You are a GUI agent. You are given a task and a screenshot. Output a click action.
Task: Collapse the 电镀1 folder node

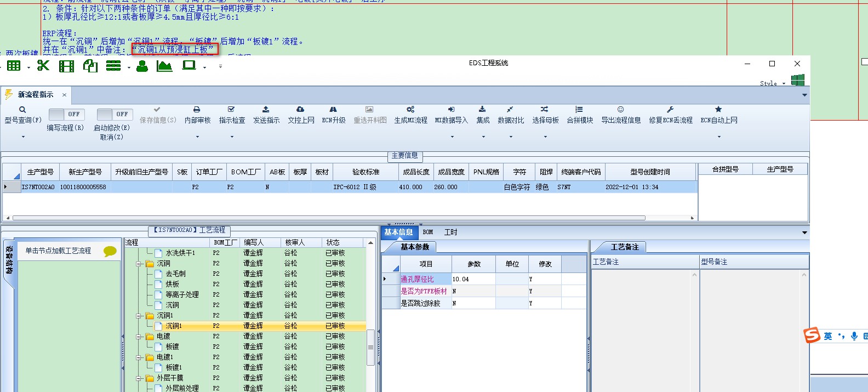click(x=139, y=357)
